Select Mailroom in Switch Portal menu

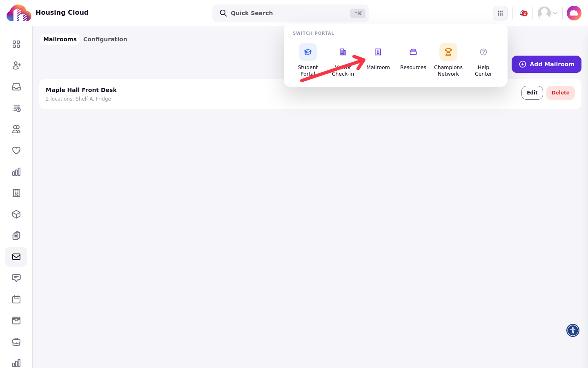tap(378, 57)
